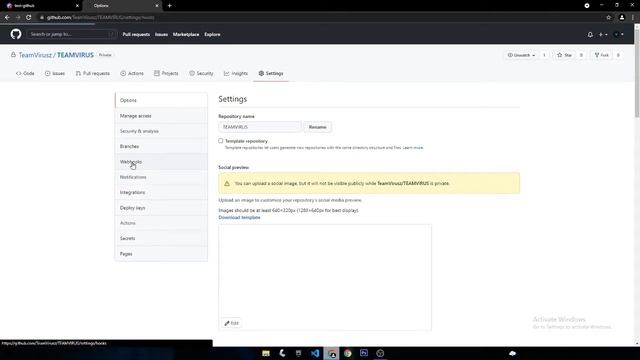Click the cloud icon in the system tray
The image size is (640, 360).
click(x=512, y=353)
